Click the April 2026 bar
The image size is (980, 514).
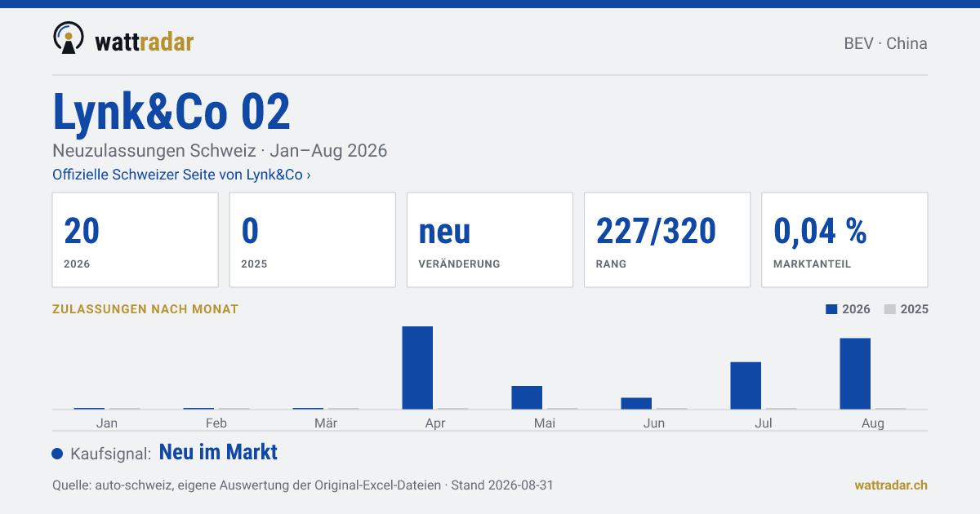click(x=417, y=367)
